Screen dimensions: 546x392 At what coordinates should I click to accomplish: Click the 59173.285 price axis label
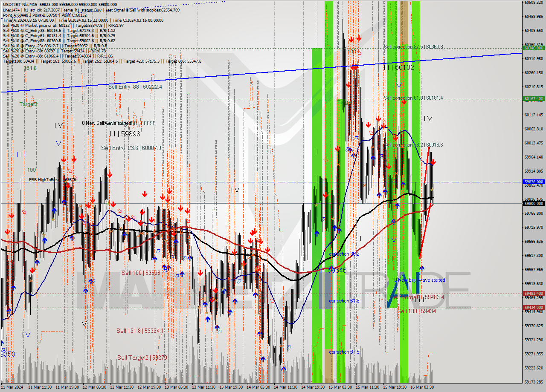click(x=534, y=382)
